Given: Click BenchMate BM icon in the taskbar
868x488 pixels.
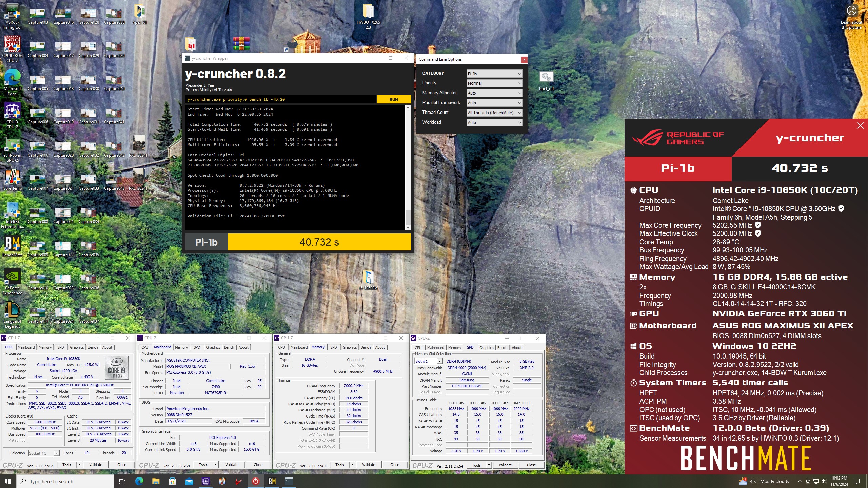Looking at the screenshot, I should 272,481.
